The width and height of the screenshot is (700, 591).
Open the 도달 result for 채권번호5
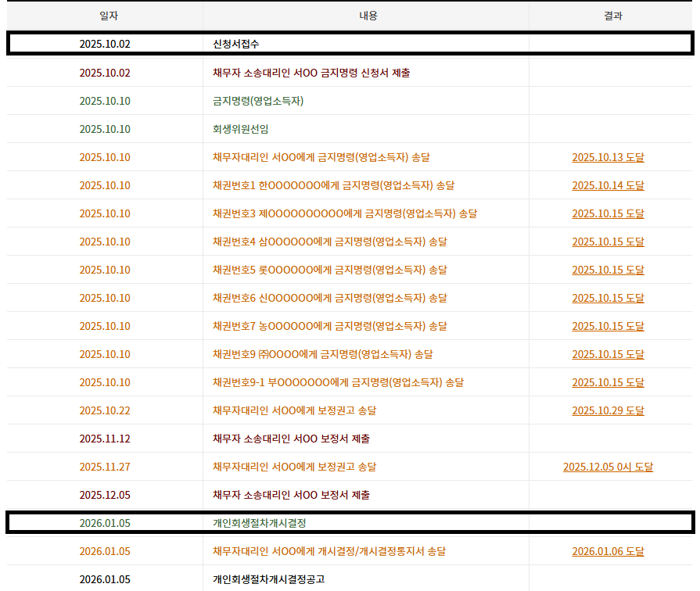coord(608,270)
